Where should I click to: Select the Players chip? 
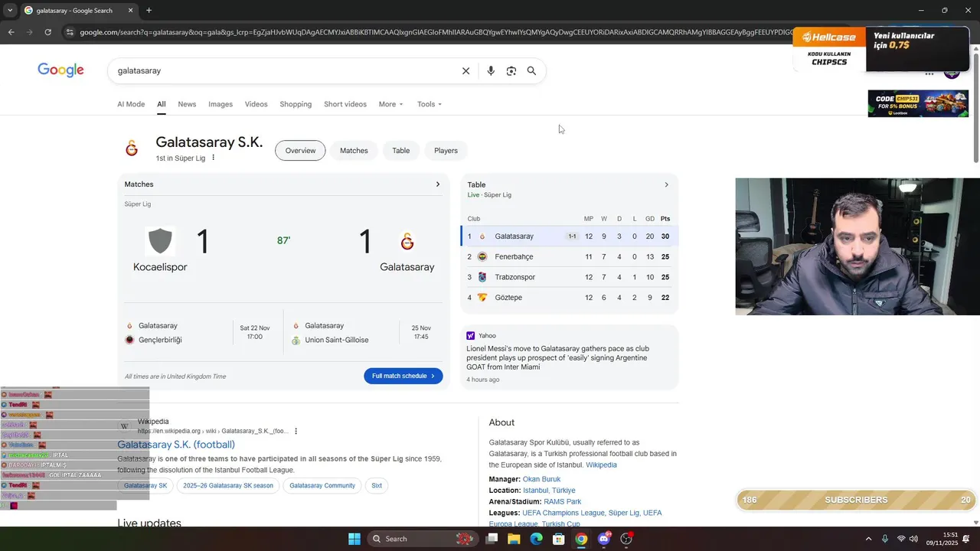point(446,151)
